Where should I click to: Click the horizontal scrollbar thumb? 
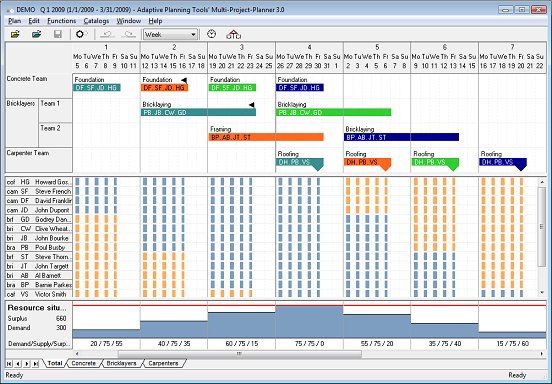click(239, 354)
